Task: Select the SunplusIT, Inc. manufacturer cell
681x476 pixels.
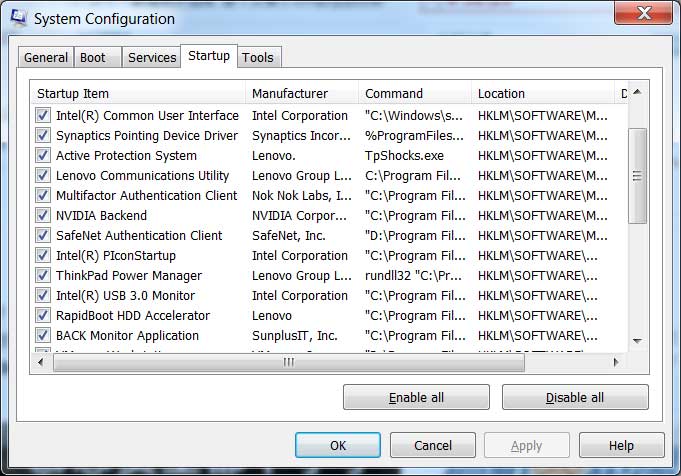Action: 294,335
